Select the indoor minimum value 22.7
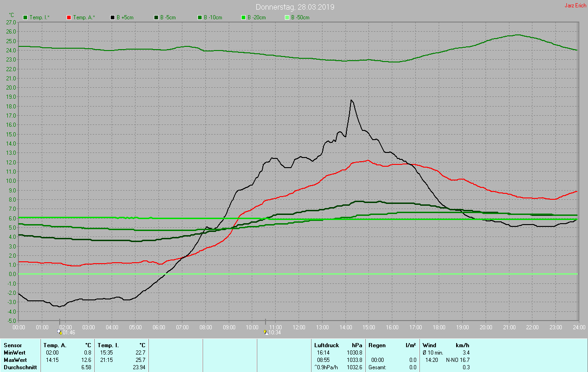This screenshot has width=588, height=372. click(141, 352)
